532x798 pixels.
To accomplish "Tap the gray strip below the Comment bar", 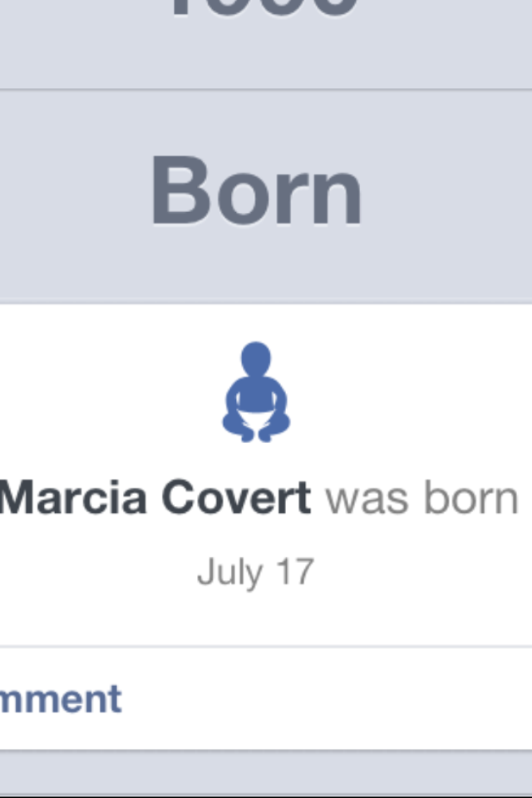I will coord(266,773).
